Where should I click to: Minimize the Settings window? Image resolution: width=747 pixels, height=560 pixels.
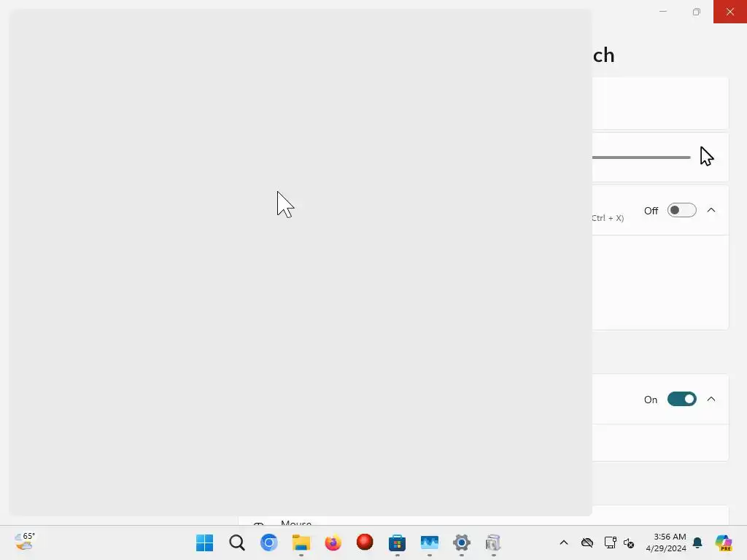click(662, 12)
